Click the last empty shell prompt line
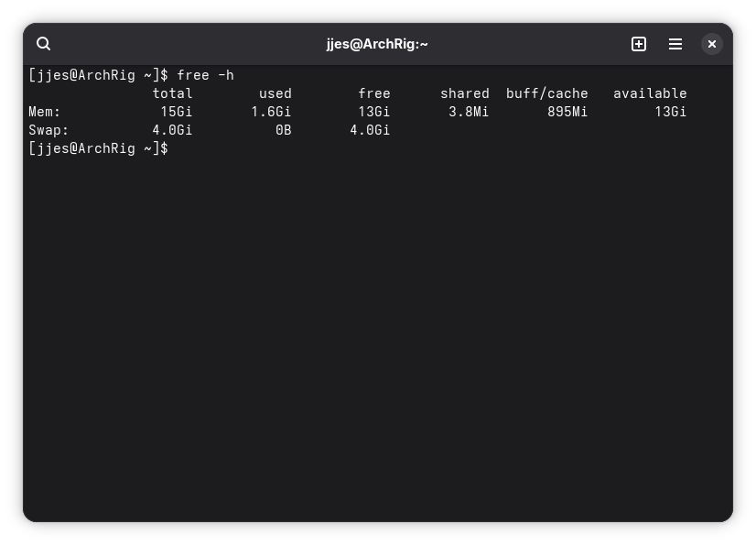This screenshot has width=756, height=545. click(x=98, y=148)
